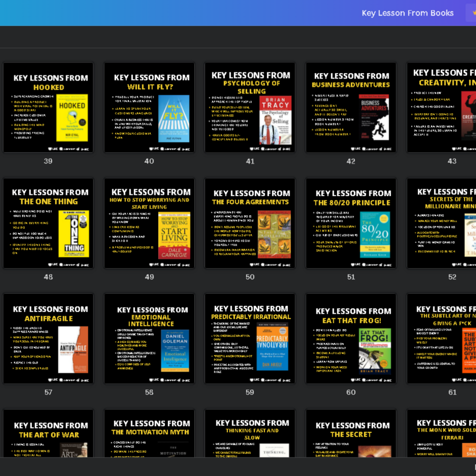Open the Hooked key lessons page thumbnail
This screenshot has height=476, width=476.
point(48,108)
